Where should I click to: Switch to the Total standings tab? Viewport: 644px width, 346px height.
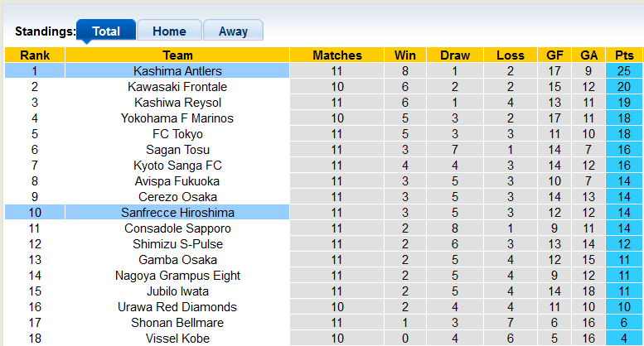point(106,31)
